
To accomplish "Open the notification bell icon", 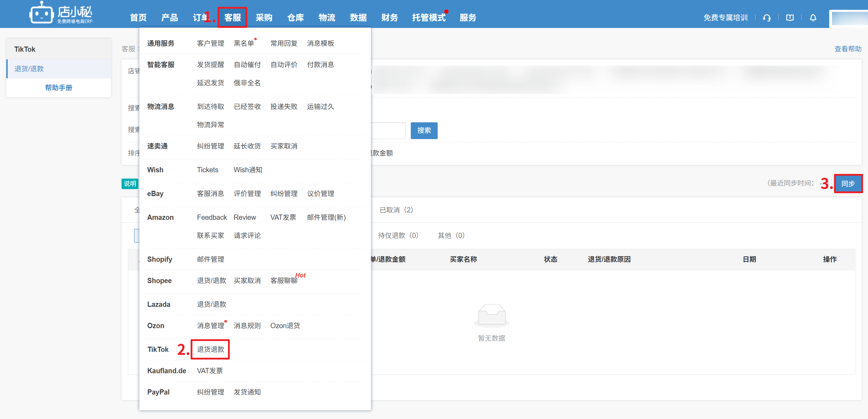I will coord(813,18).
